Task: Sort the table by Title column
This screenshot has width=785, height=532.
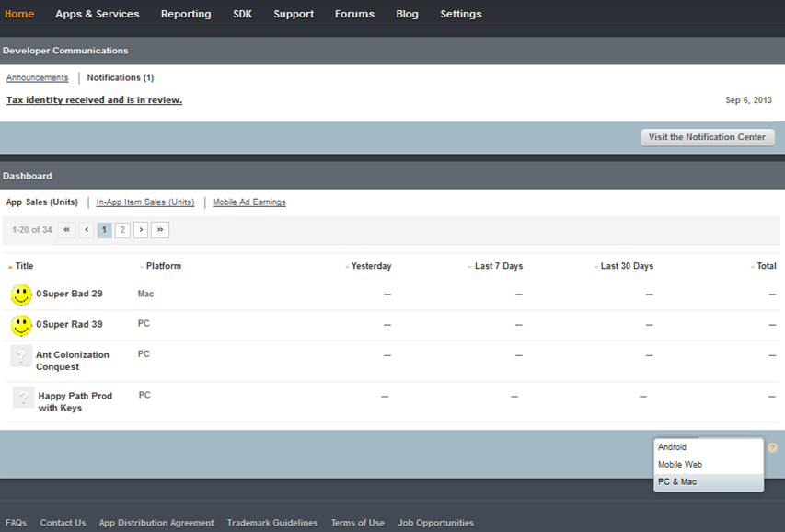Action: click(x=24, y=266)
